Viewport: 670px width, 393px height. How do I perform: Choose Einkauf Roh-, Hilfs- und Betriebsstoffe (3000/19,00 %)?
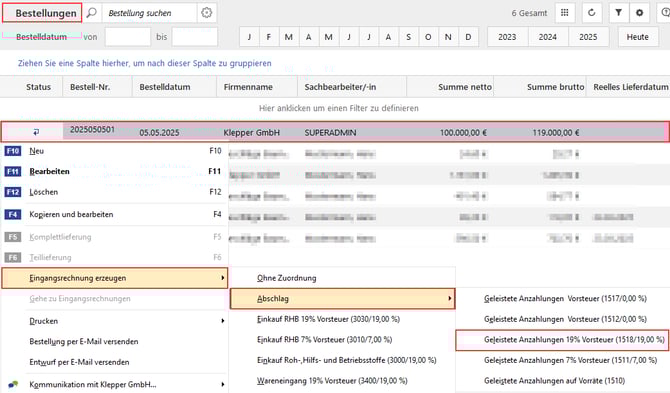coord(343,360)
